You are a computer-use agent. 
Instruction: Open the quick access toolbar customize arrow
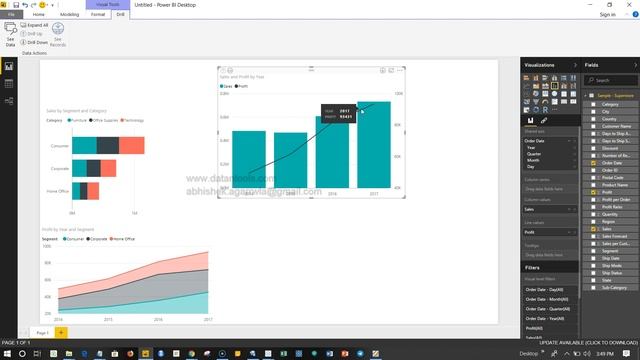point(52,5)
